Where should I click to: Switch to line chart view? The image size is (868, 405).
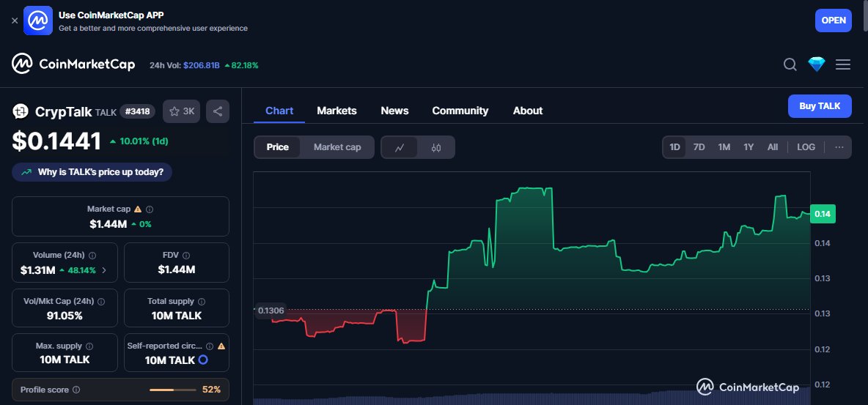[400, 147]
